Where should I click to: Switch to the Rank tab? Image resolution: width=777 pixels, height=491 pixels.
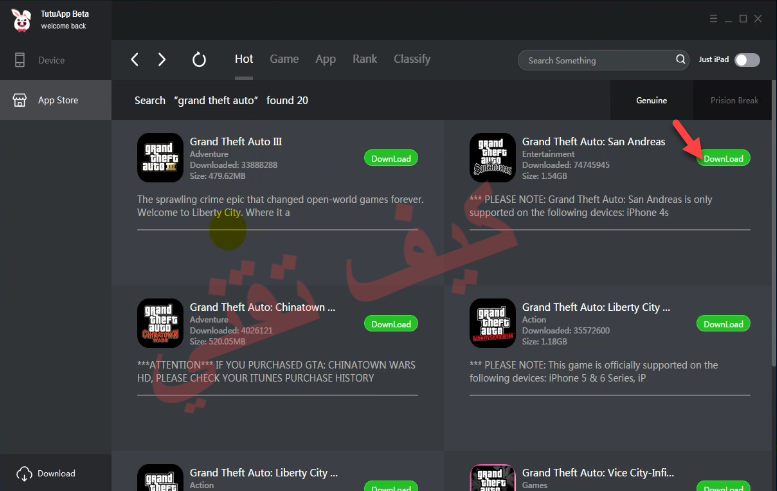click(x=365, y=59)
